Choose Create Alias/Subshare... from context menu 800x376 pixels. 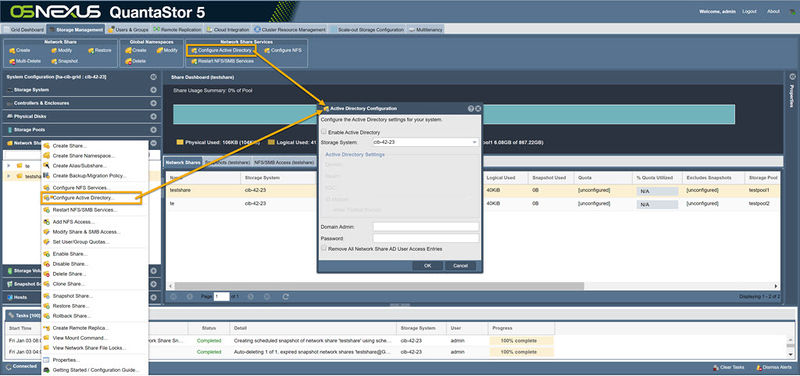79,166
